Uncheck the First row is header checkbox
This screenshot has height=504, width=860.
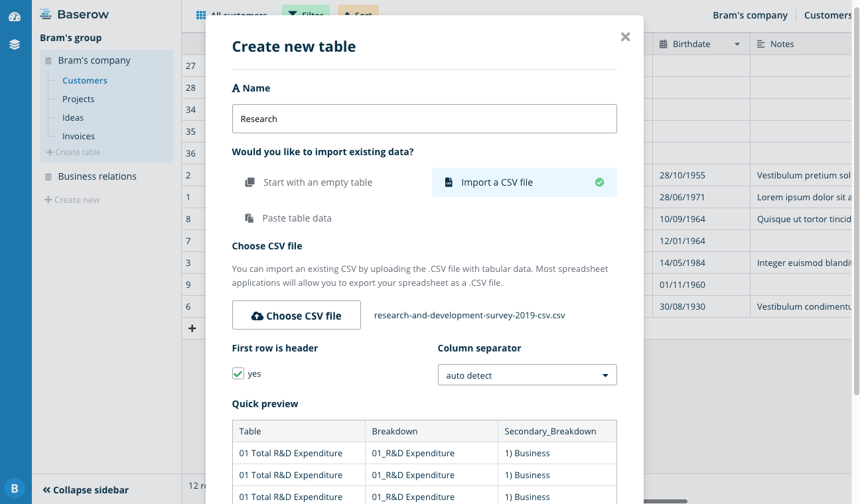[x=238, y=373]
